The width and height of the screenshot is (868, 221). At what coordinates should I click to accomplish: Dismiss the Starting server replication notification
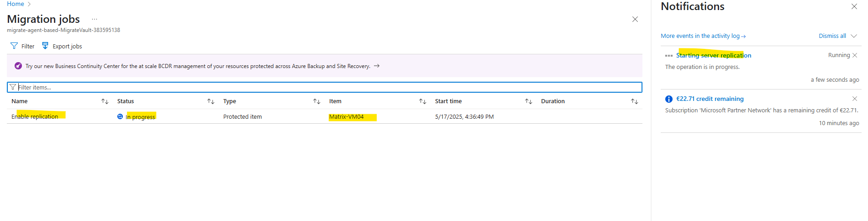855,55
